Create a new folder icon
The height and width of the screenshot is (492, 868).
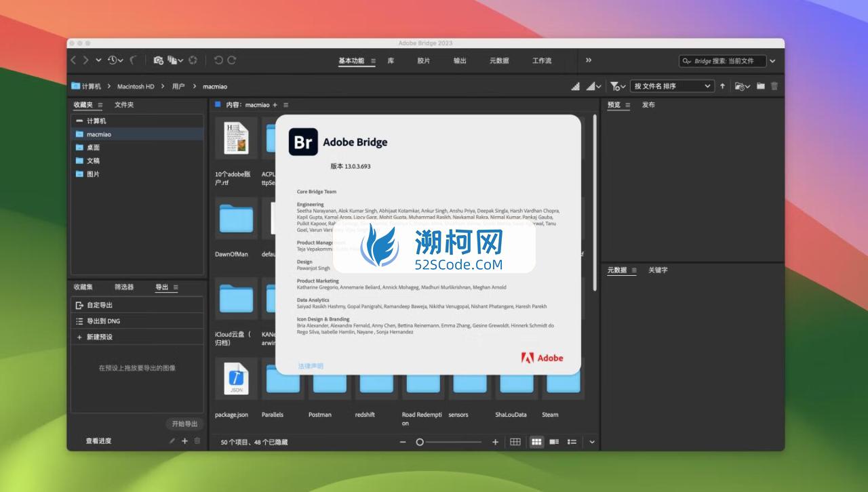[x=761, y=86]
